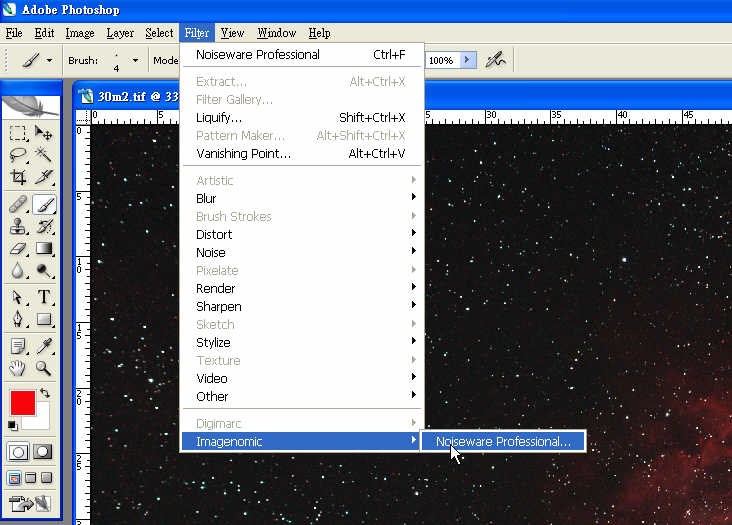Choose Standard Screen Mode button

tap(14, 478)
